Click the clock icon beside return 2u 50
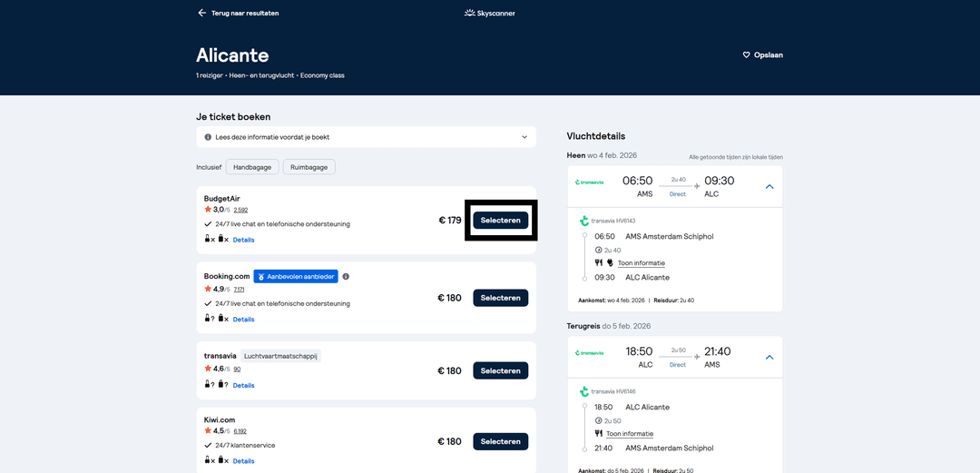Screen dimensions: 980x473 [599, 421]
